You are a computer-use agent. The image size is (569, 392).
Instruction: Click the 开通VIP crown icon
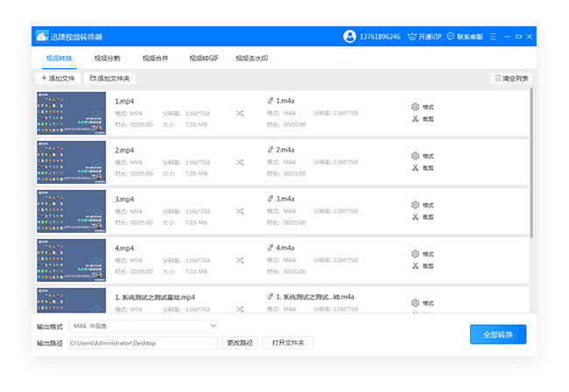pyautogui.click(x=412, y=37)
